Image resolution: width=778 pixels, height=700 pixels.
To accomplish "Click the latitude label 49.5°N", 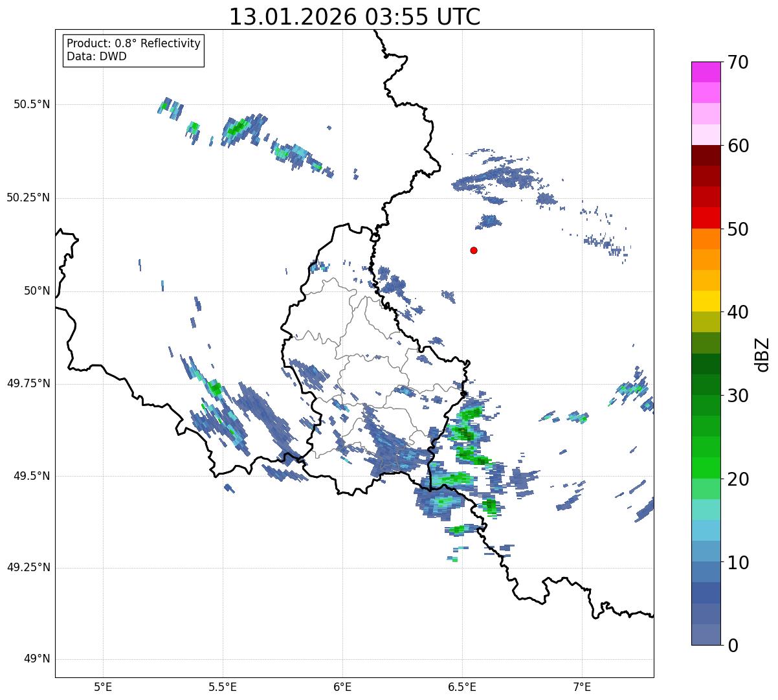I will 32,476.
